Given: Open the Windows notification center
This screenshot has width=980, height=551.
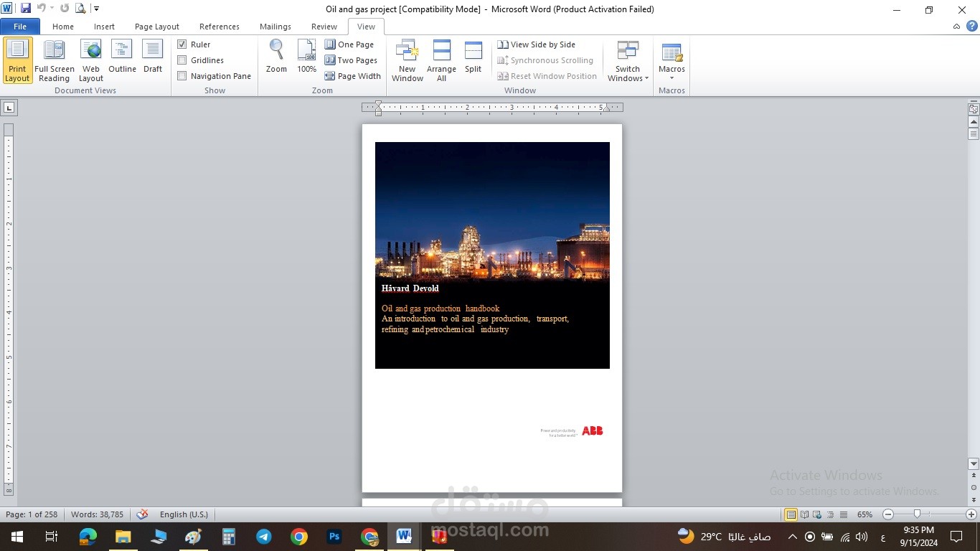Looking at the screenshot, I should [x=956, y=537].
